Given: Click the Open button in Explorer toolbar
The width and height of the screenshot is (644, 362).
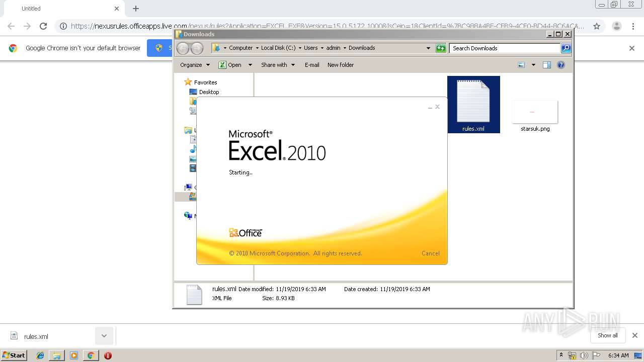Looking at the screenshot, I should [x=230, y=65].
